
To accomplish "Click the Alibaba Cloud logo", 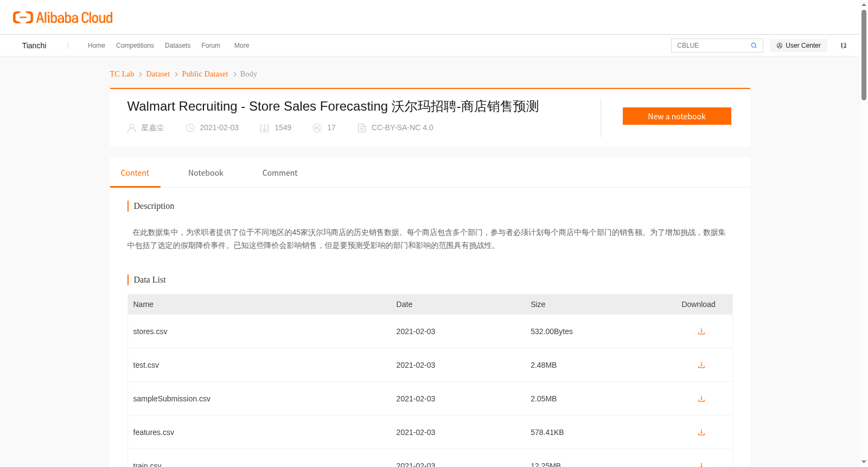I will click(63, 17).
